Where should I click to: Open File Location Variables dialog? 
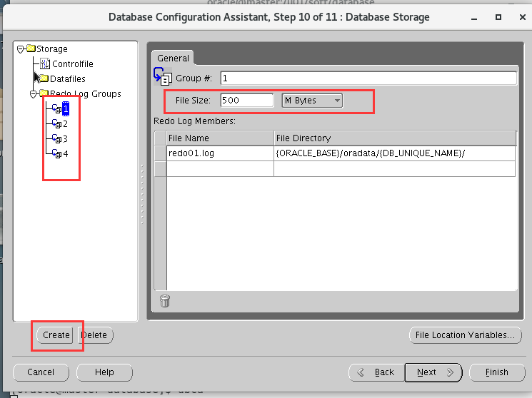465,335
